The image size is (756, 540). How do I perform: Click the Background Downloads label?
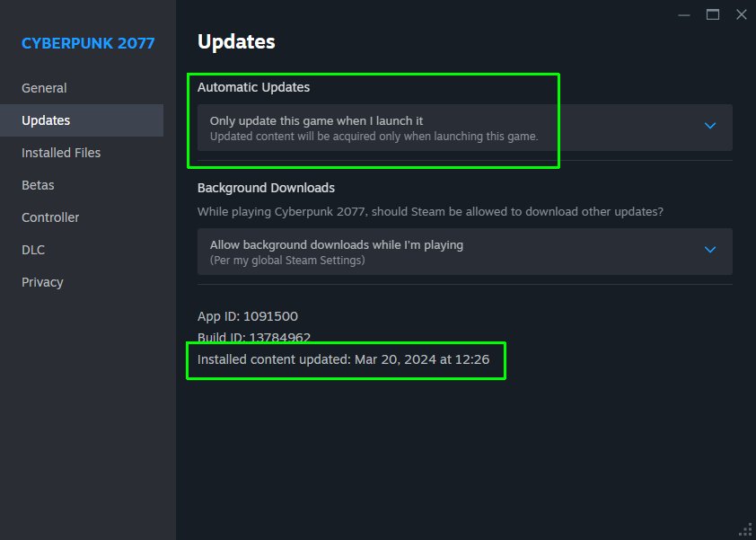[266, 188]
